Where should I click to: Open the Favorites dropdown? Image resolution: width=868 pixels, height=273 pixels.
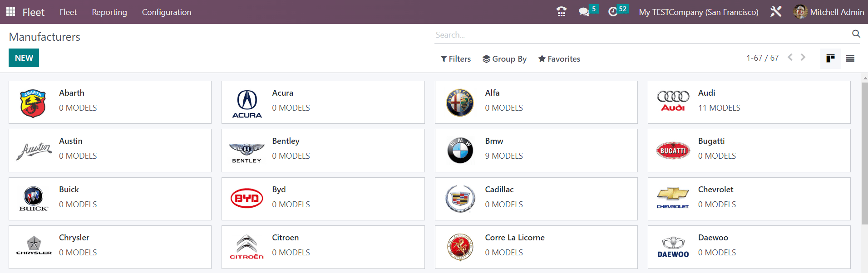tap(559, 59)
